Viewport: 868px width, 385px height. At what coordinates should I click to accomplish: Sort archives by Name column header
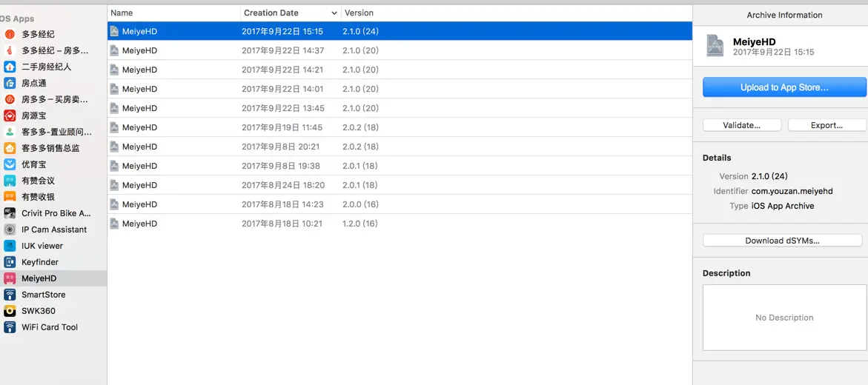(173, 13)
